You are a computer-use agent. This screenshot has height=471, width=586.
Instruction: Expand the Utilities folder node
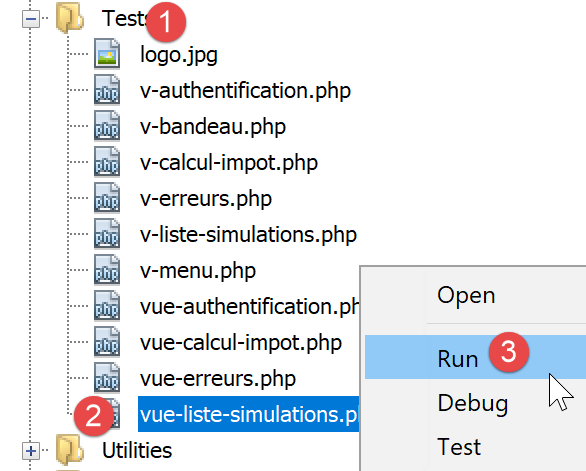31,450
